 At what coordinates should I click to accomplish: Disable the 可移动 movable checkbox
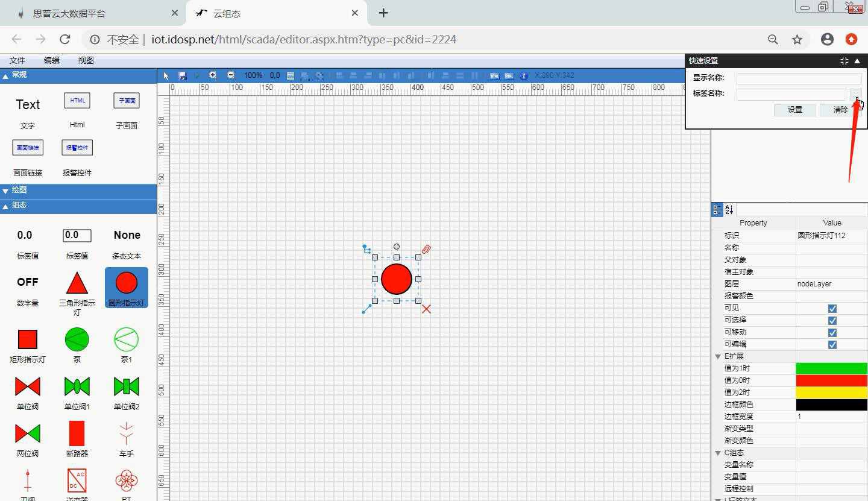(832, 333)
